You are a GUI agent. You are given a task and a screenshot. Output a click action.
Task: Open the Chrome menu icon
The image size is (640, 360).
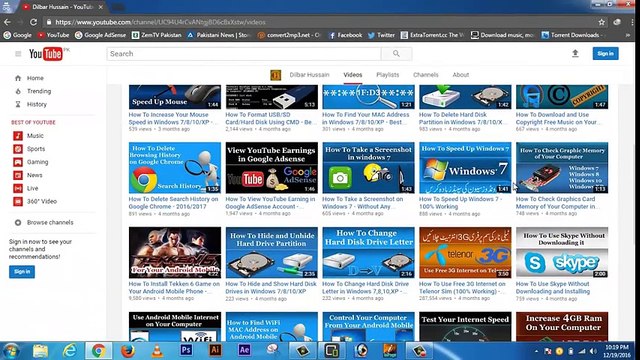click(x=631, y=22)
